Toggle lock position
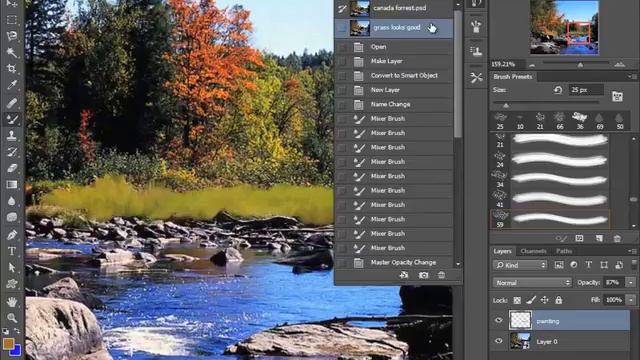Screen dimensions: 640x360 click(x=544, y=300)
